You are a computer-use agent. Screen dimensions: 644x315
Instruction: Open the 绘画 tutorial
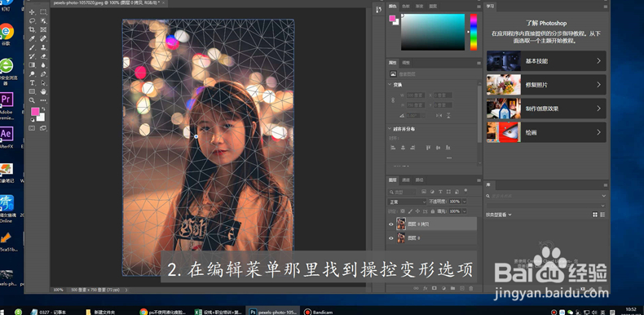pyautogui.click(x=546, y=132)
